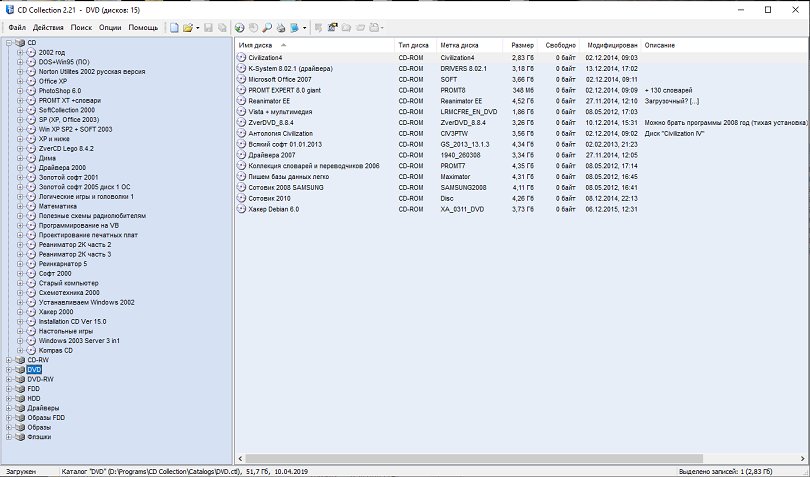Click the HDD catalog icon in tree
This screenshot has width=810, height=477.
click(x=20, y=398)
